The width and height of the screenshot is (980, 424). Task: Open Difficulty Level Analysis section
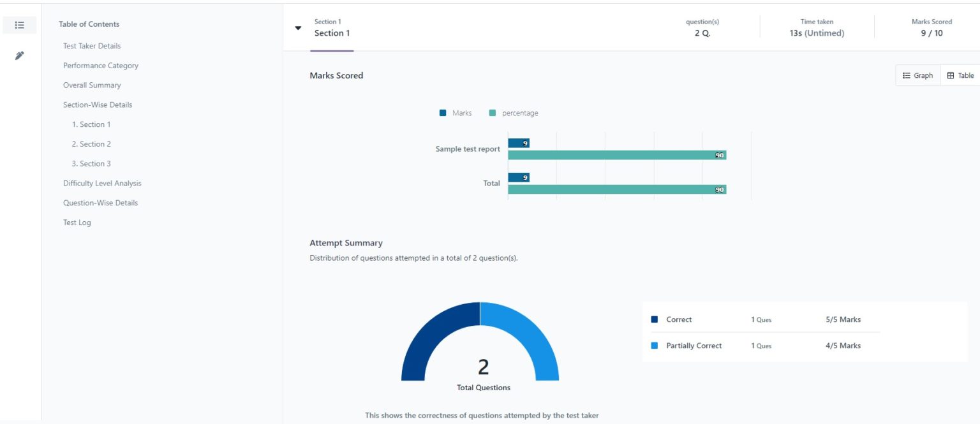[102, 183]
